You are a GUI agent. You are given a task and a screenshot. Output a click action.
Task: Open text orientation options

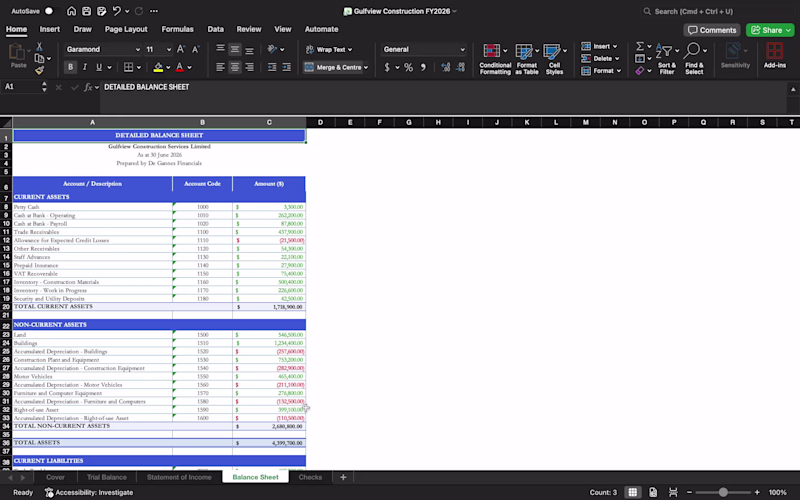pyautogui.click(x=276, y=49)
